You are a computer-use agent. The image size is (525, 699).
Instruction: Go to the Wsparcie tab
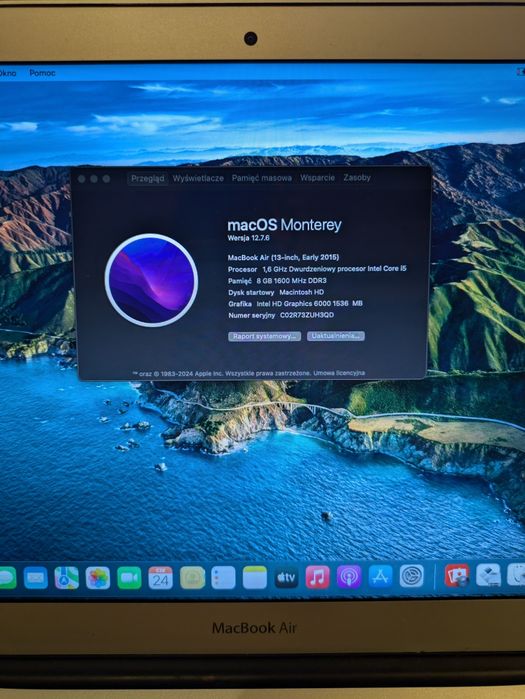tap(317, 177)
